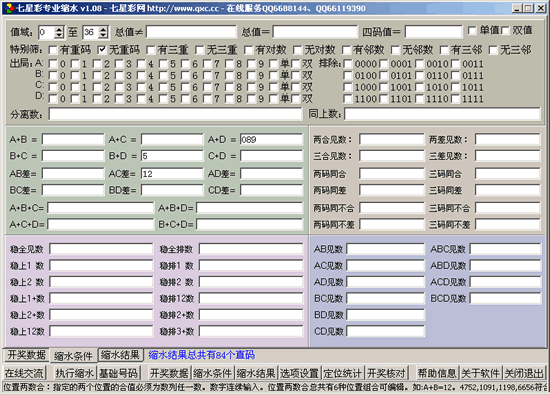Screen dimensions: 550x395
Task: Click the 缩水结果总共有84个直码 status text
Action: coord(201,355)
